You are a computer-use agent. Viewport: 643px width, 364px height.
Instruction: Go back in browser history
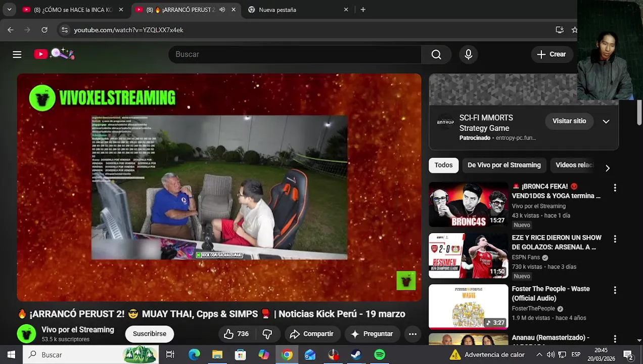[11, 30]
